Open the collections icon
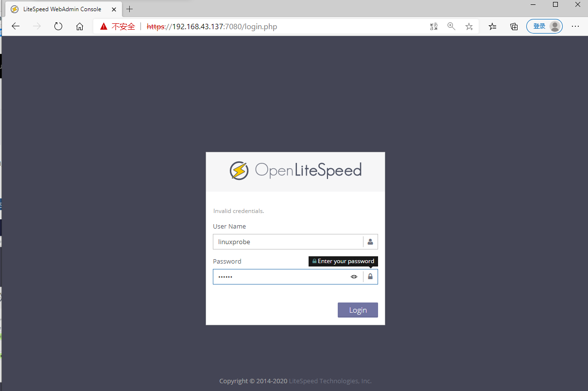This screenshot has height=391, width=588. 514,26
